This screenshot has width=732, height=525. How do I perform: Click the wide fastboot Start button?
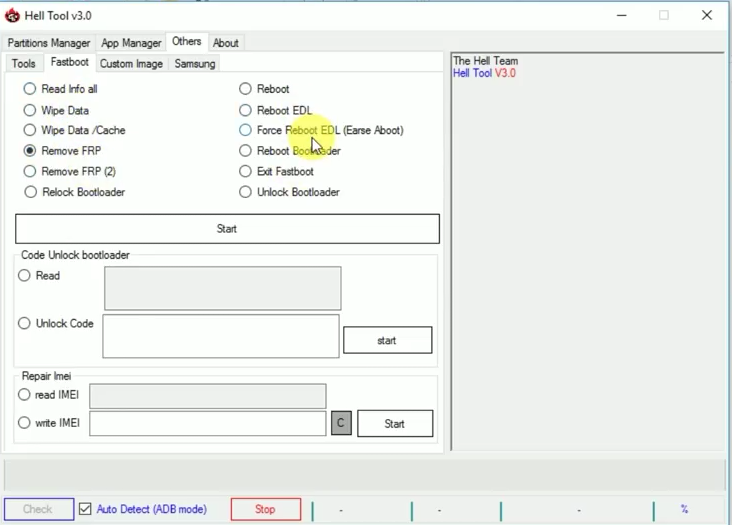(x=227, y=229)
